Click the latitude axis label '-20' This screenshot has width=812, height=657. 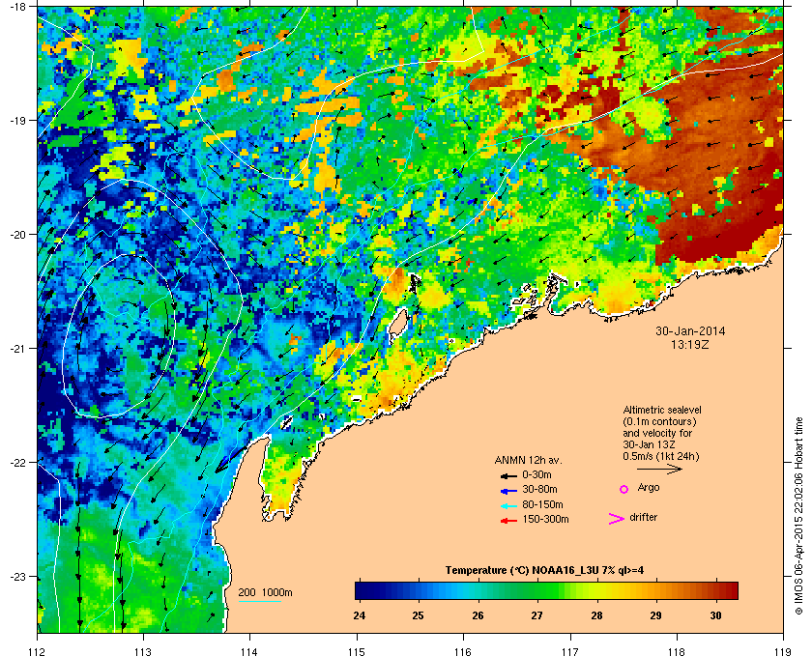tap(18, 235)
